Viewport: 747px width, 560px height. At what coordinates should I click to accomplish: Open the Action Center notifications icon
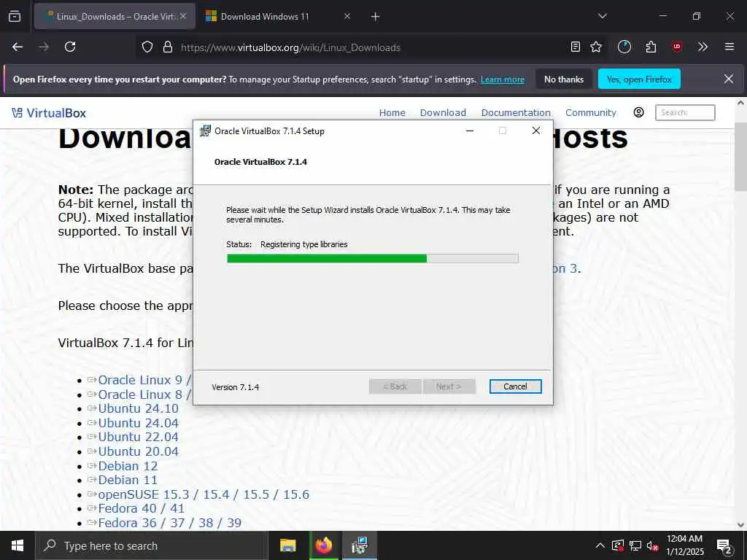pyautogui.click(x=724, y=546)
